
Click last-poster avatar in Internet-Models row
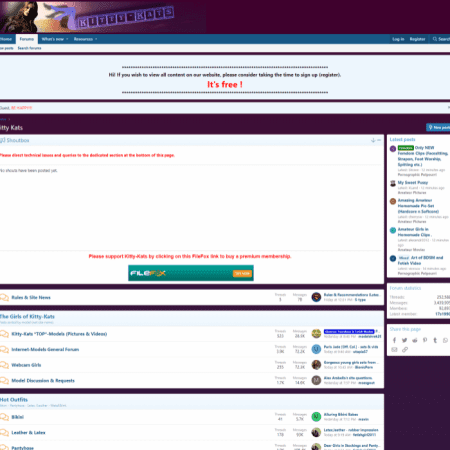pos(316,349)
